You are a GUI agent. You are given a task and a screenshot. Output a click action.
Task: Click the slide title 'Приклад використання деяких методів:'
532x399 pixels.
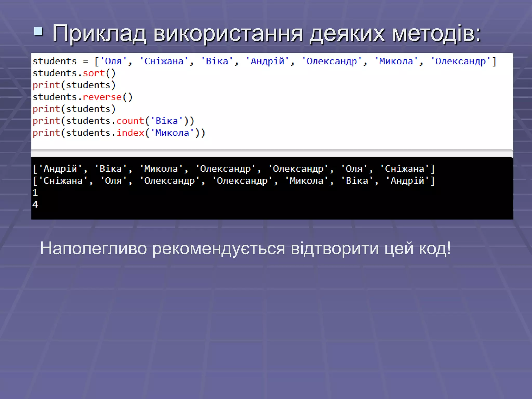(267, 33)
